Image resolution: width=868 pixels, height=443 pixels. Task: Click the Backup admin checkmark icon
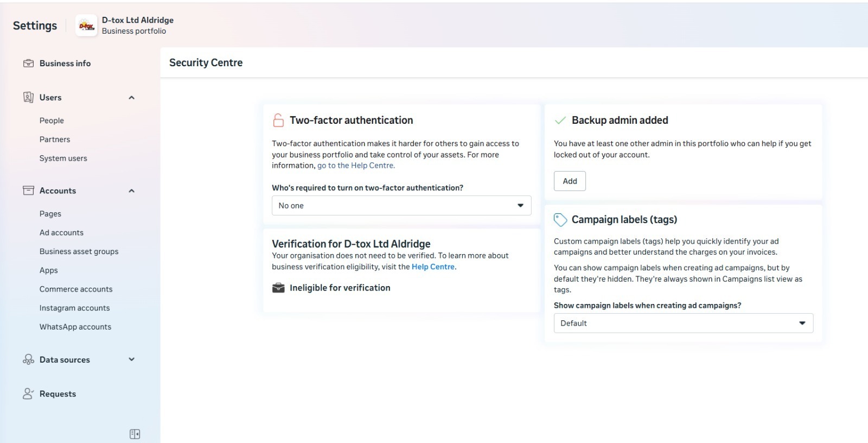tap(560, 121)
